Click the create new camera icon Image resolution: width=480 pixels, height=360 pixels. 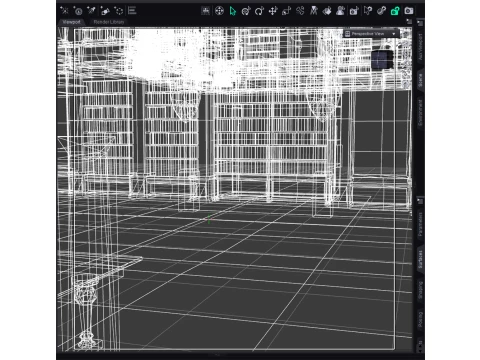[x=78, y=11]
